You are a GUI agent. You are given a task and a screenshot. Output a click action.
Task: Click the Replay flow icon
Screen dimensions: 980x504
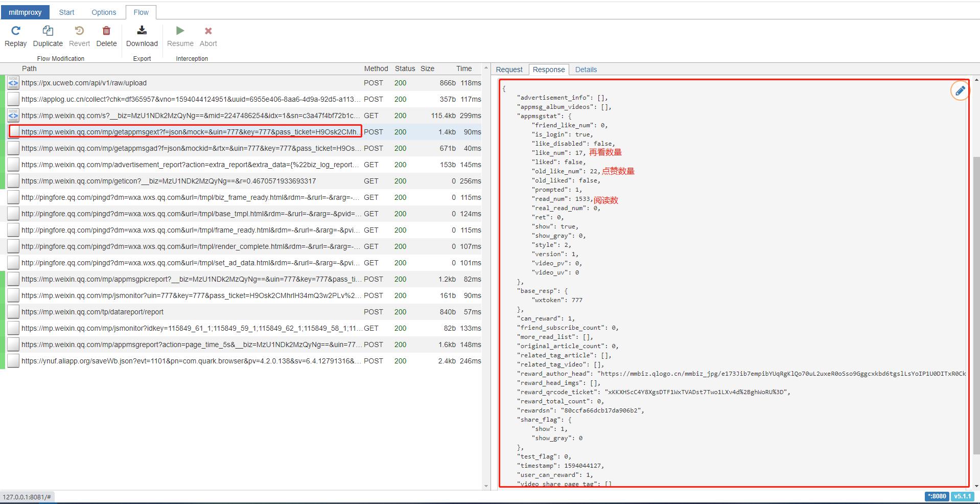click(x=15, y=31)
